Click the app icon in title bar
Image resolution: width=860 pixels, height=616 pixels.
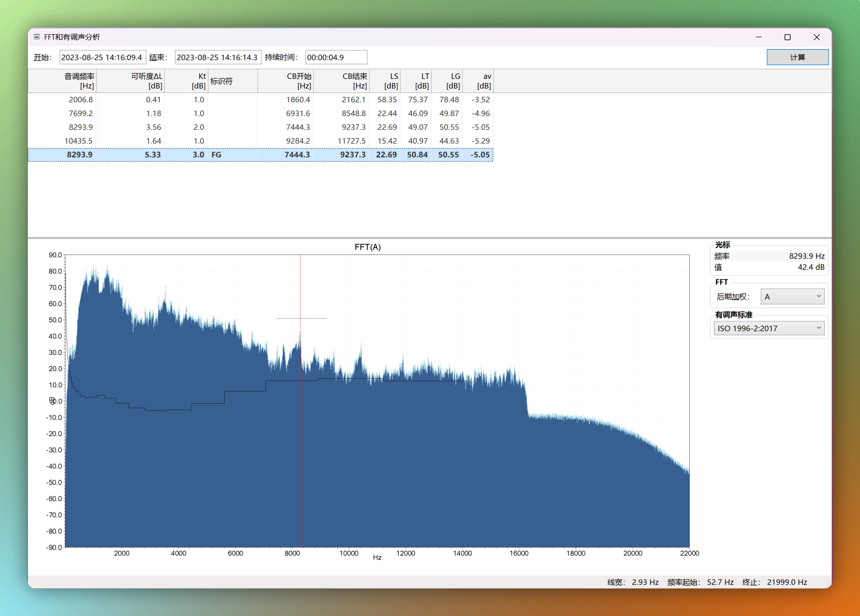point(37,37)
